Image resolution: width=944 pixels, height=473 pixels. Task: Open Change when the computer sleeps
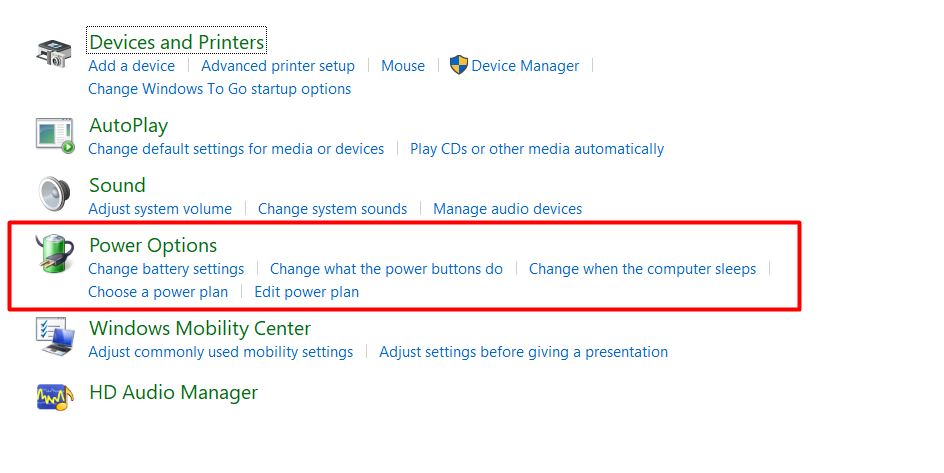click(642, 269)
